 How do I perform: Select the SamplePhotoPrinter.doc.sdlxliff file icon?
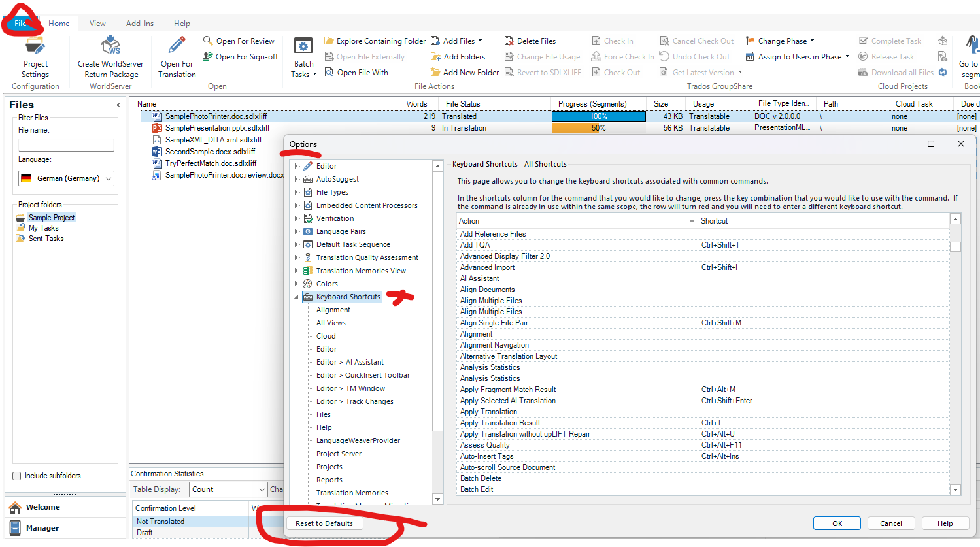pyautogui.click(x=156, y=116)
